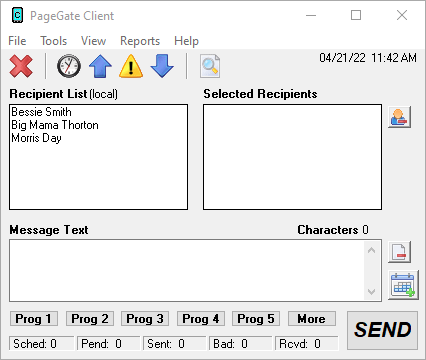Open the calendar schedule message icon
The width and height of the screenshot is (426, 360).
pyautogui.click(x=403, y=285)
